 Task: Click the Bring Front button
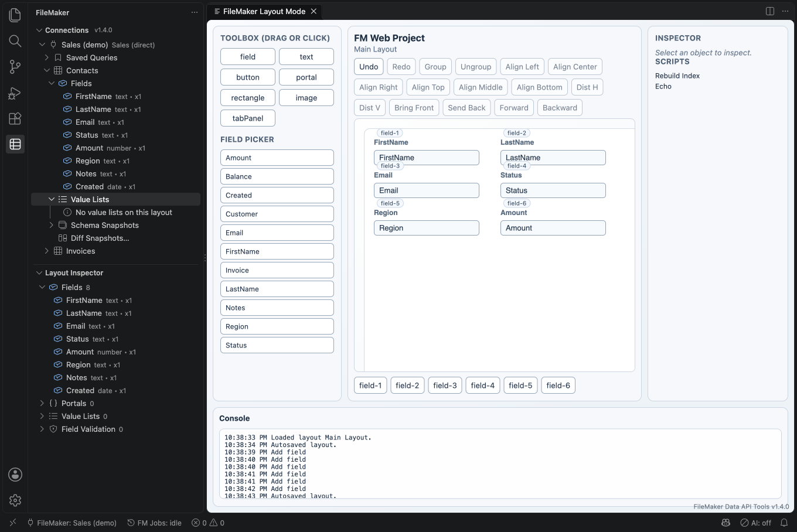pyautogui.click(x=414, y=107)
